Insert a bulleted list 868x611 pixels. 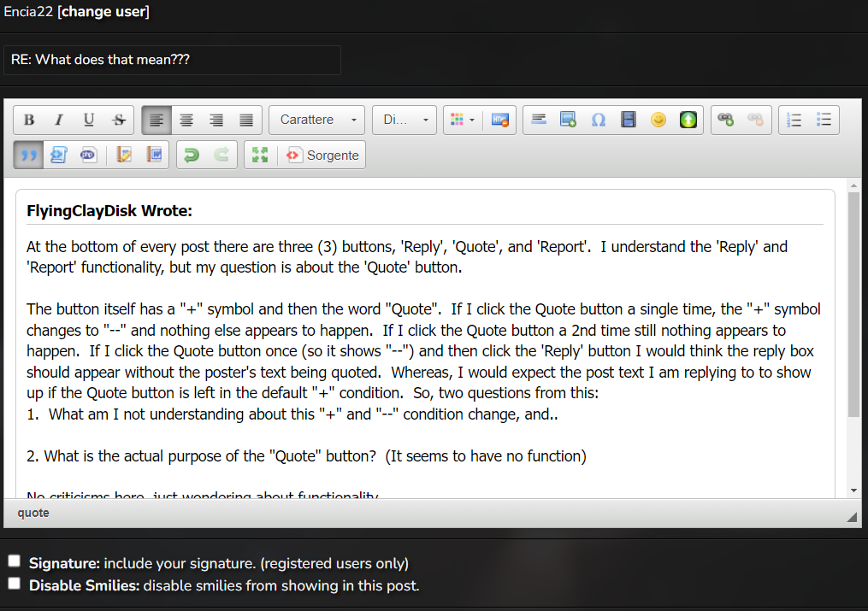(x=824, y=120)
